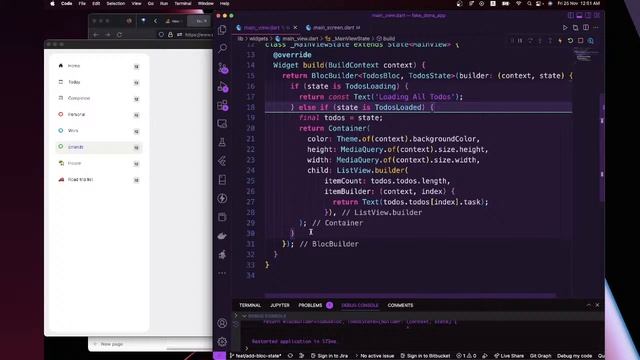Click the main_view.dart breadcrumb segment
Screen dimensions: 640x360
point(300,39)
